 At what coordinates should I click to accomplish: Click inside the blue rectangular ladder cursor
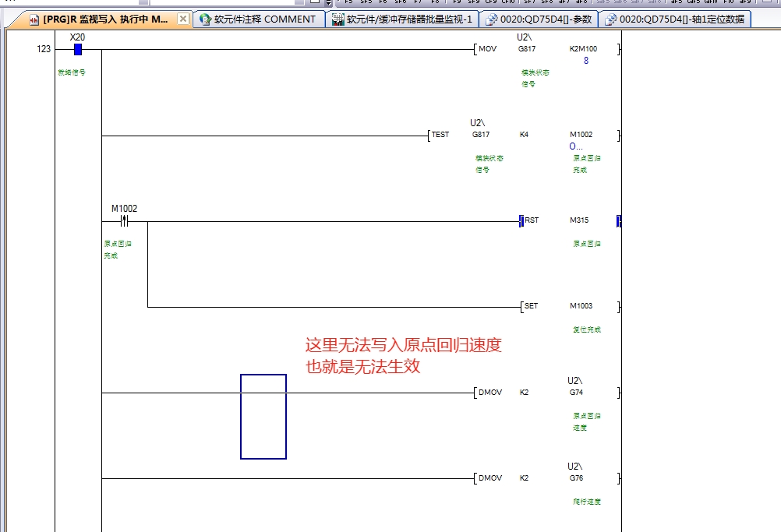click(263, 417)
